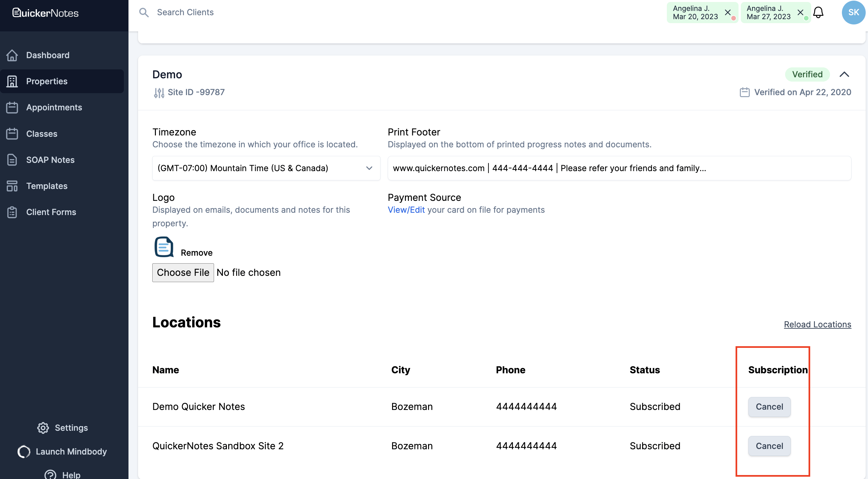
Task: Click the Help question mark icon
Action: click(x=51, y=474)
